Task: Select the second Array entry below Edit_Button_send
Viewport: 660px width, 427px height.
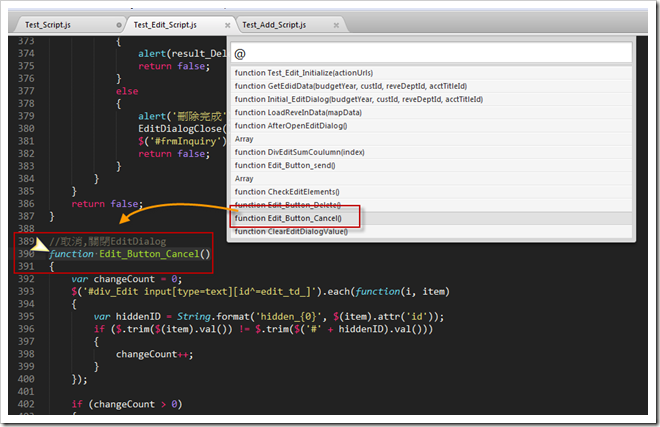Action: pyautogui.click(x=431, y=179)
